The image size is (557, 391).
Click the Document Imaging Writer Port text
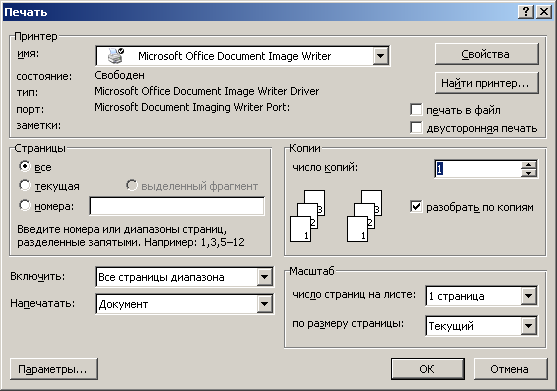[x=192, y=107]
